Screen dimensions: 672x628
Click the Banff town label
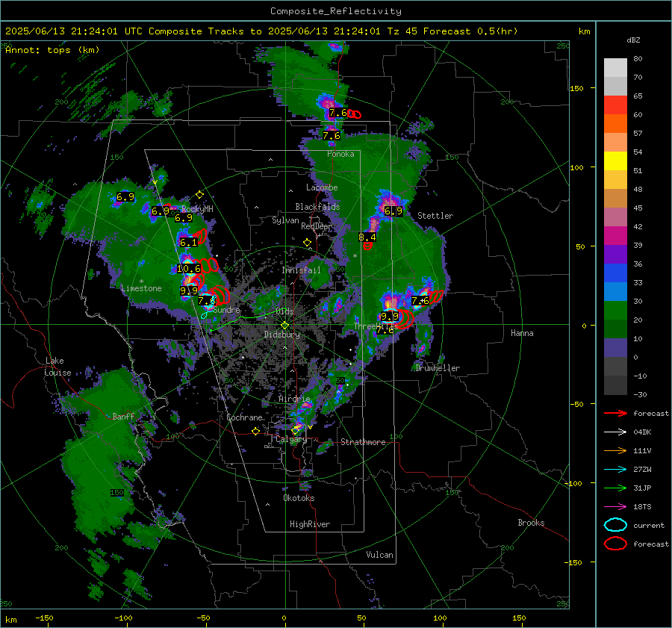coord(123,416)
